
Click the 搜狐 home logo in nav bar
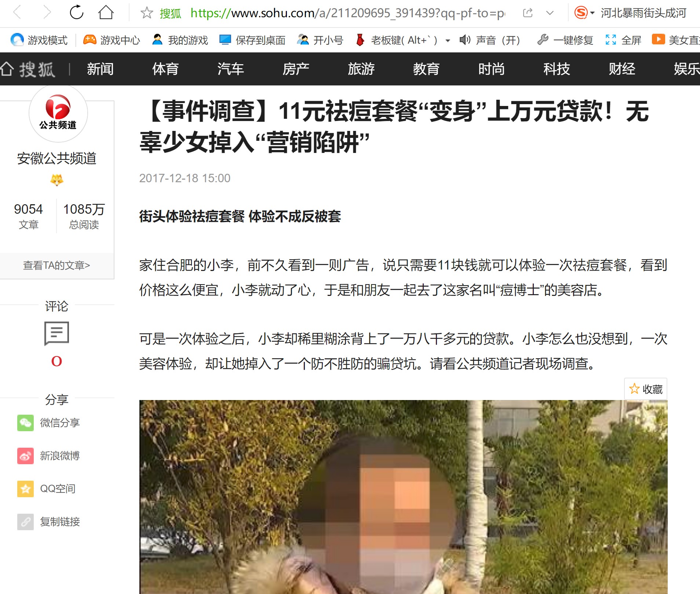click(28, 69)
